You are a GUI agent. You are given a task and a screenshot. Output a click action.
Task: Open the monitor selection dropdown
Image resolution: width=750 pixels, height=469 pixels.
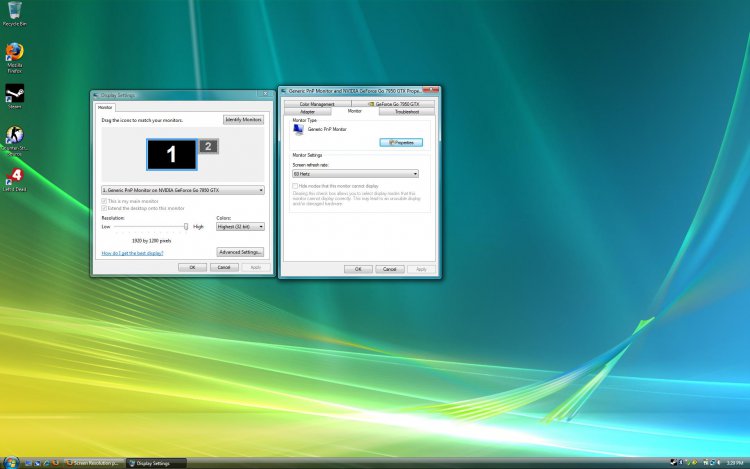(183, 189)
